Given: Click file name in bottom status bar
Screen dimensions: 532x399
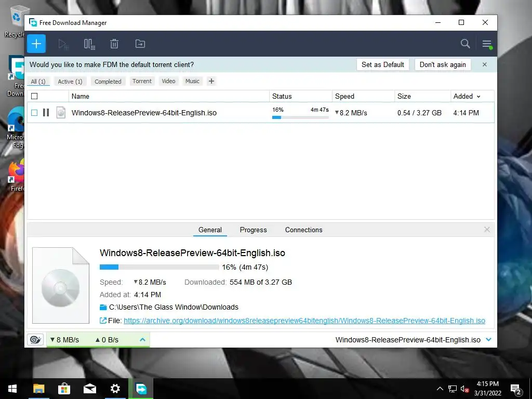Looking at the screenshot, I should tap(408, 340).
